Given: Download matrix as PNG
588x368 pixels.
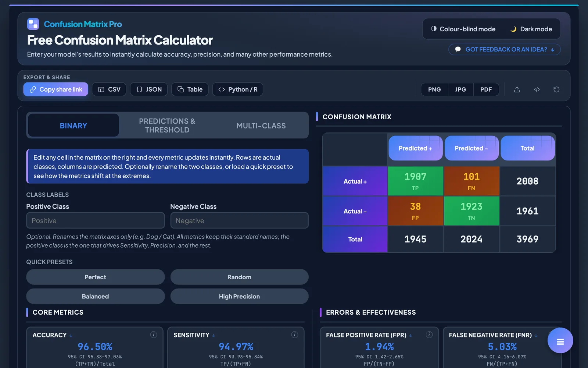Looking at the screenshot, I should click(434, 89).
